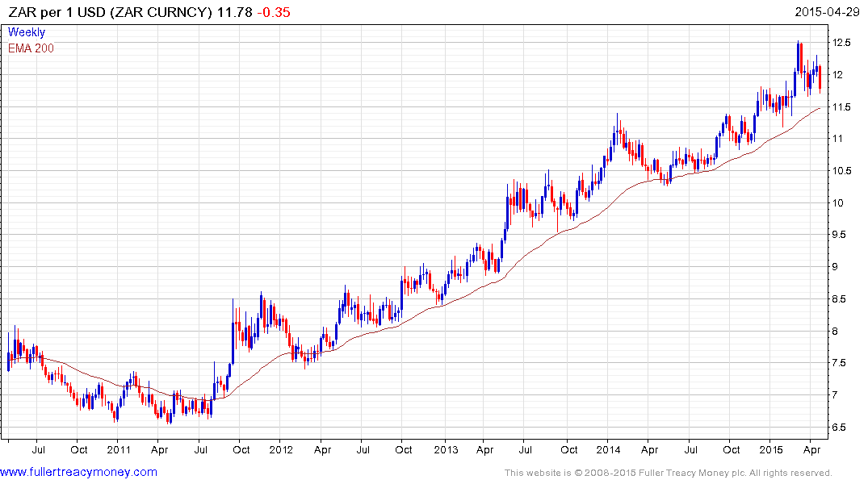Click the Fuller Treacy Money copyright notice
This screenshot has width=868, height=484.
[x=668, y=473]
